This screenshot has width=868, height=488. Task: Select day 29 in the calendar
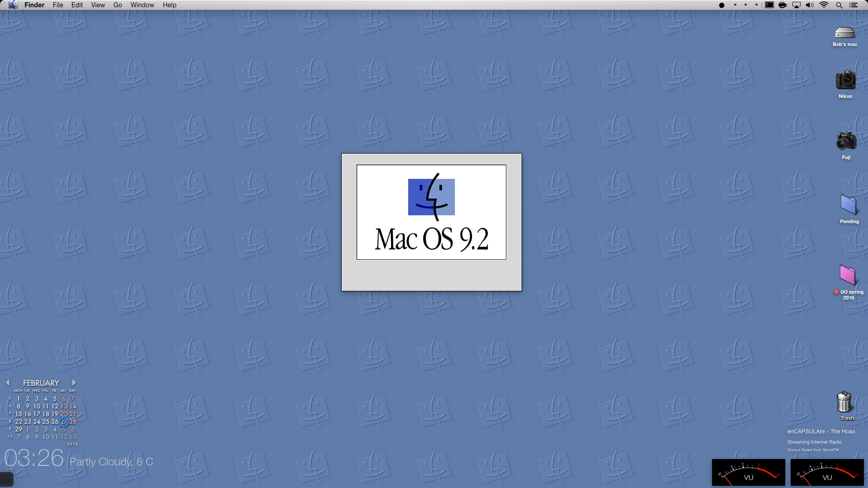pos(19,429)
